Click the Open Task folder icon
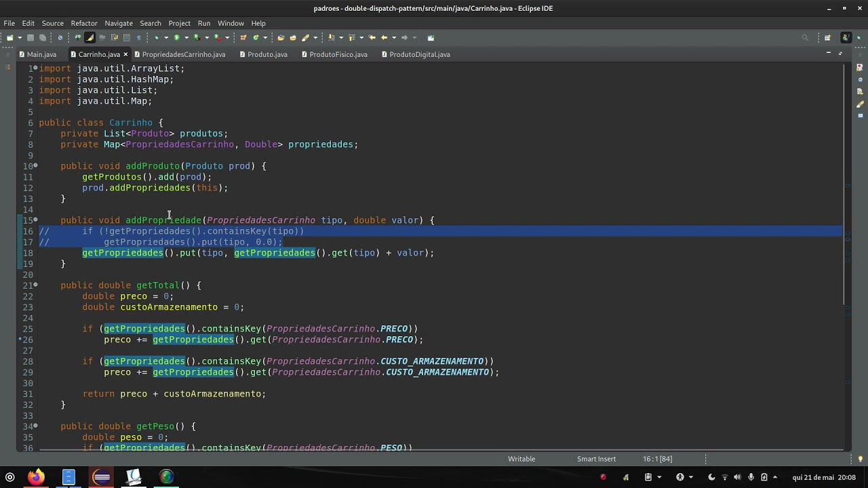868x488 pixels. pos(293,38)
